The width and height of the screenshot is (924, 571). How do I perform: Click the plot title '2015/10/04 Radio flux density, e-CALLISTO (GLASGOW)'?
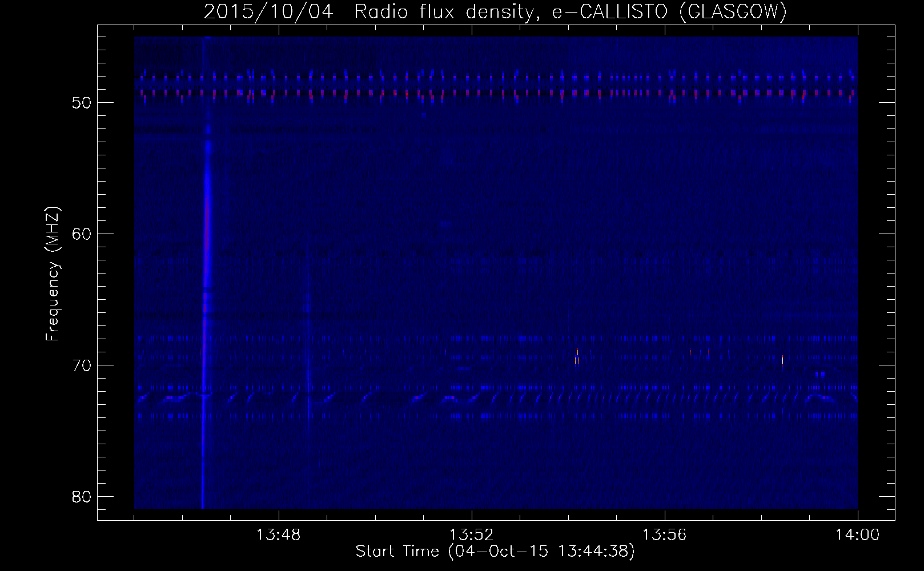tap(495, 12)
